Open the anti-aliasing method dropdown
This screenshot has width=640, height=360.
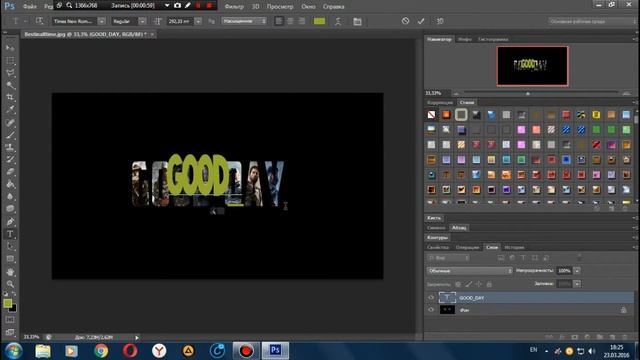click(x=244, y=21)
